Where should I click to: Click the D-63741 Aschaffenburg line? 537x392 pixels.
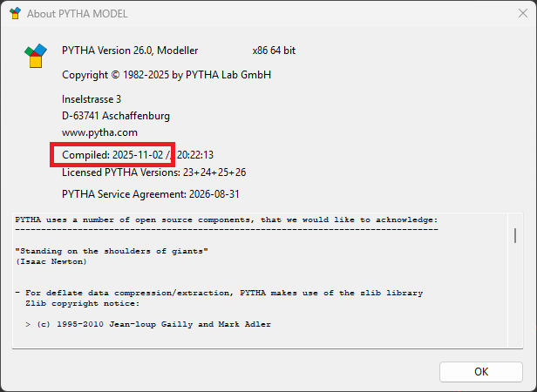point(116,116)
